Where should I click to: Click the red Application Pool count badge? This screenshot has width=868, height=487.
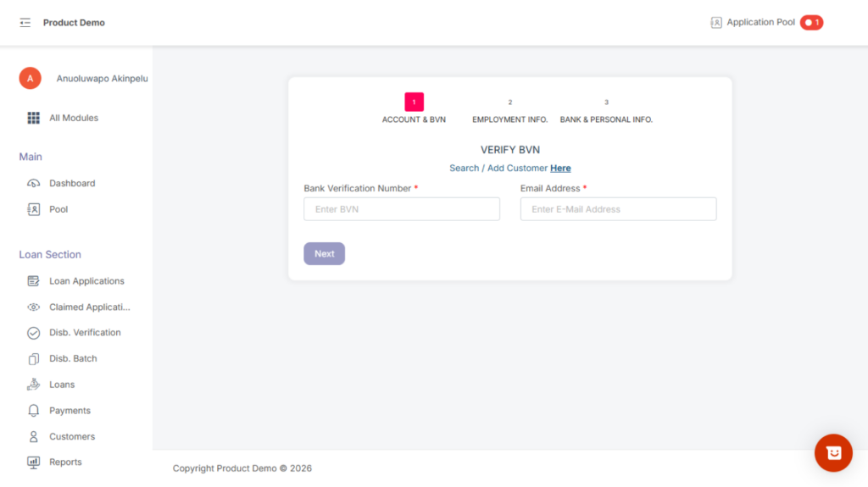811,23
